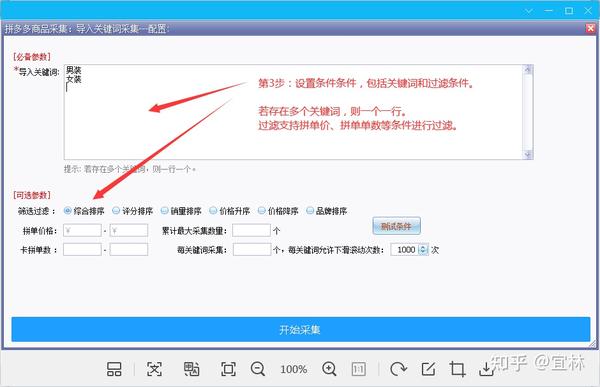The height and width of the screenshot is (387, 600).
Task: Select the 综合排序 radio button
Action: click(x=67, y=211)
